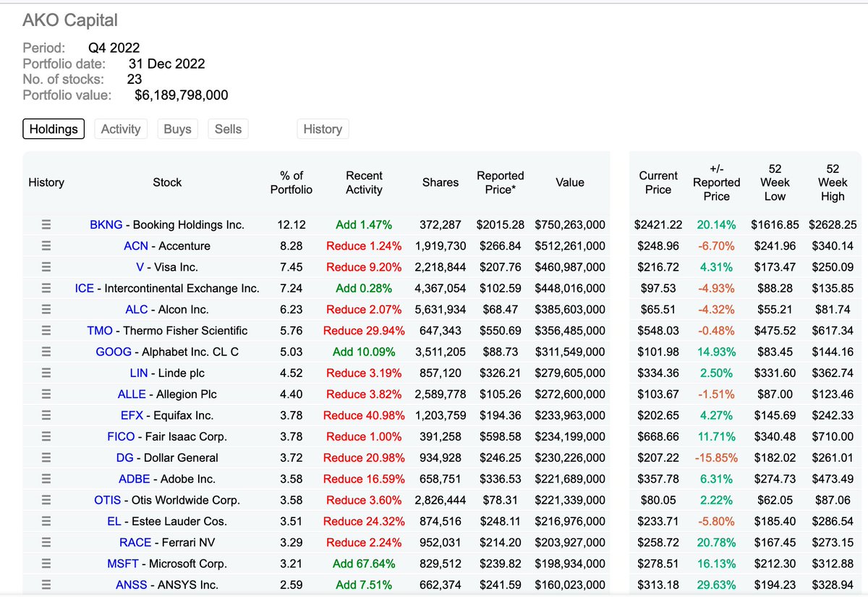Sort by the Stock column header
The width and height of the screenshot is (868, 597).
(x=167, y=182)
